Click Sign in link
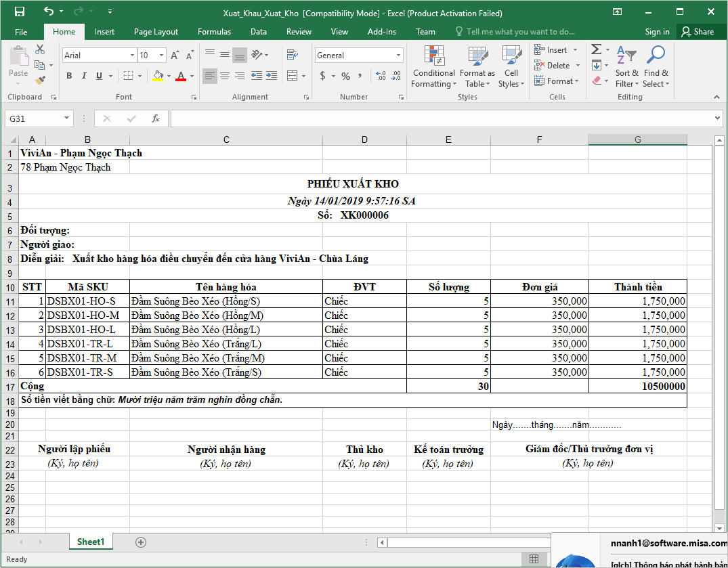 tap(657, 32)
